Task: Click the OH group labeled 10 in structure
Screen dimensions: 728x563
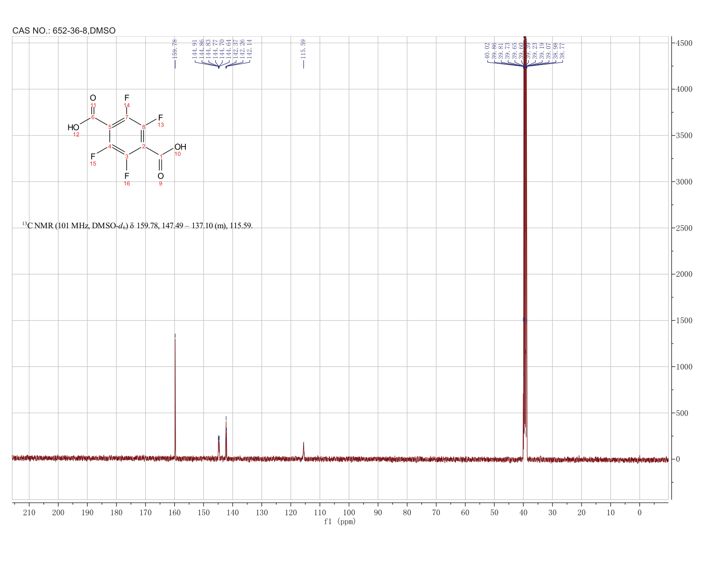Action: coord(180,147)
